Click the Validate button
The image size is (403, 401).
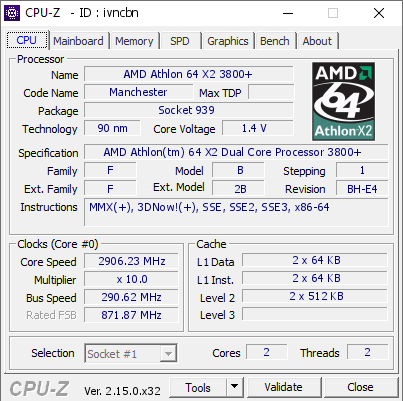284,387
